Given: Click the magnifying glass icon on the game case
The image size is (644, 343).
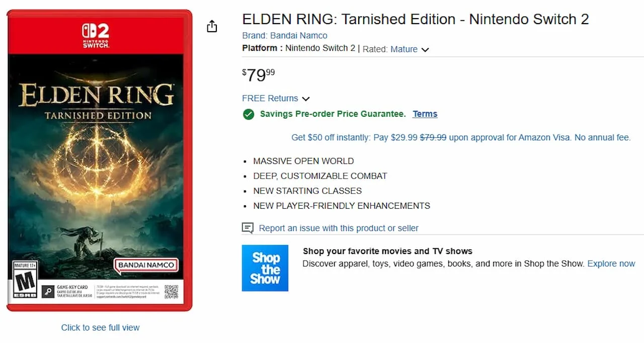Looking at the screenshot, I should pyautogui.click(x=48, y=291).
